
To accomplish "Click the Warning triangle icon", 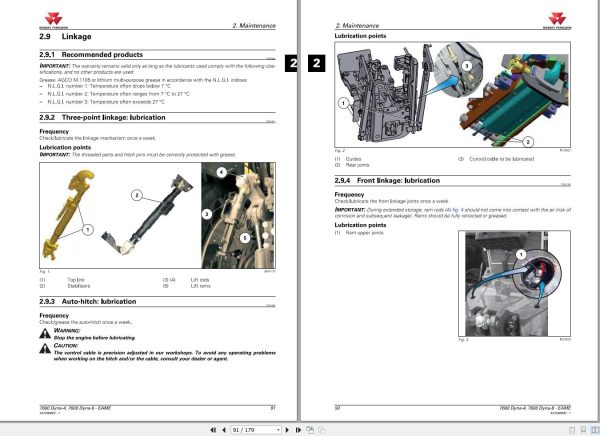I will 45,334.
